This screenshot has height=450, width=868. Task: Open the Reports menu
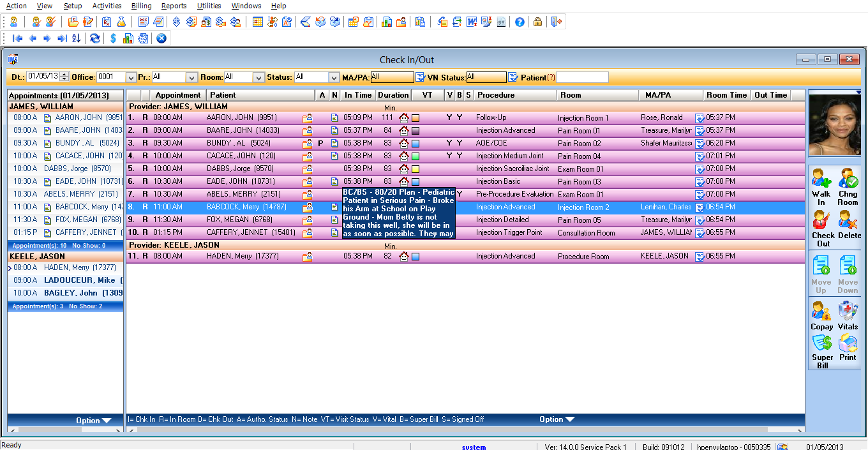[x=174, y=6]
